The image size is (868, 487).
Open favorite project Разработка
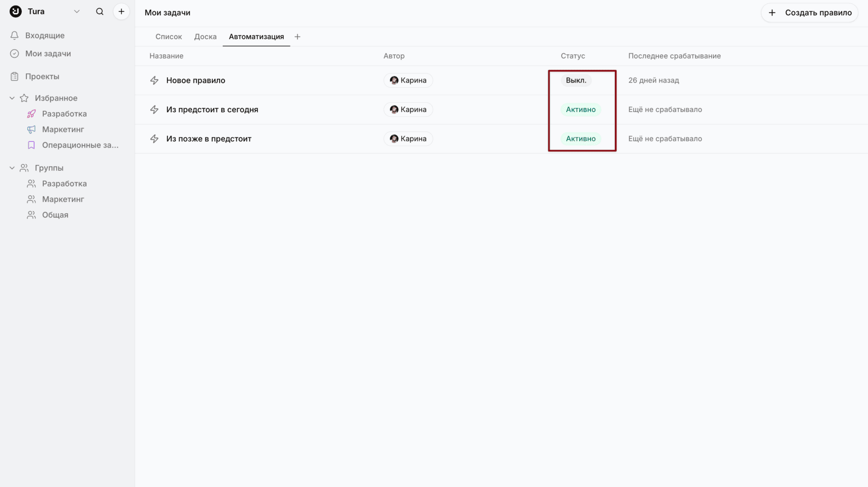pyautogui.click(x=65, y=114)
